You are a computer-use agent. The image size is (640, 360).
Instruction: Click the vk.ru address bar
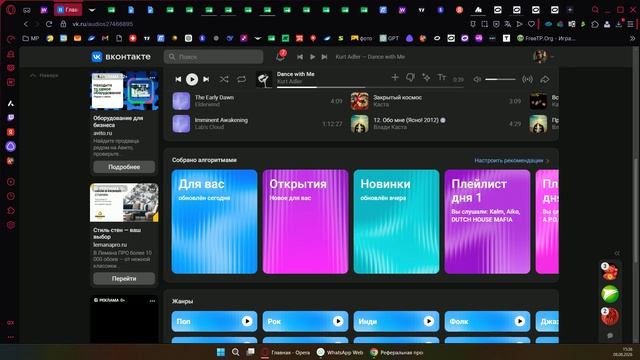102,24
